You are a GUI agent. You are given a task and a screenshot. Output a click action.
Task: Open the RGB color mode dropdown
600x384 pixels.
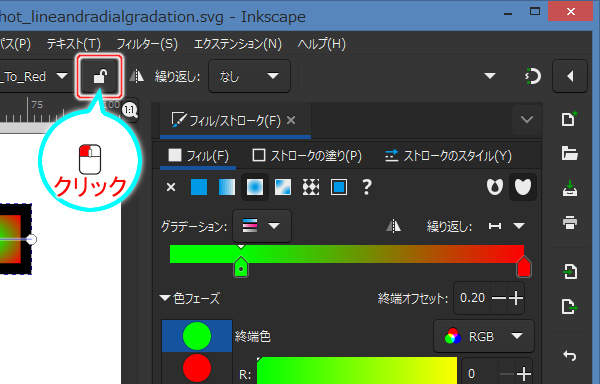click(484, 337)
